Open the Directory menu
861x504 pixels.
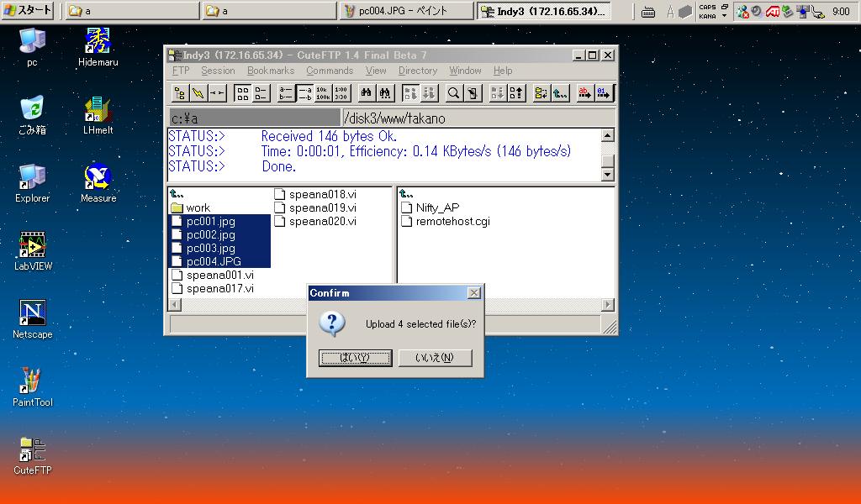418,71
